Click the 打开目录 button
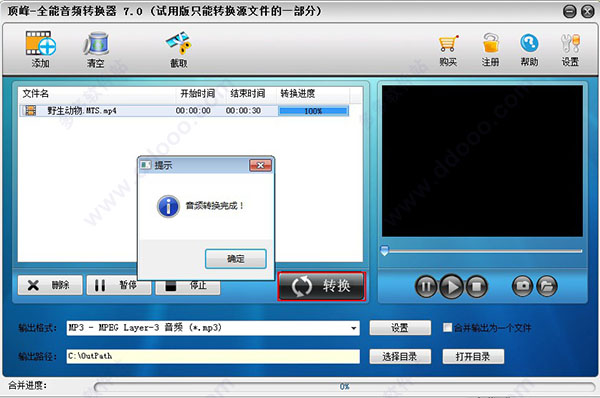Image resolution: width=600 pixels, height=398 pixels. pyautogui.click(x=473, y=357)
